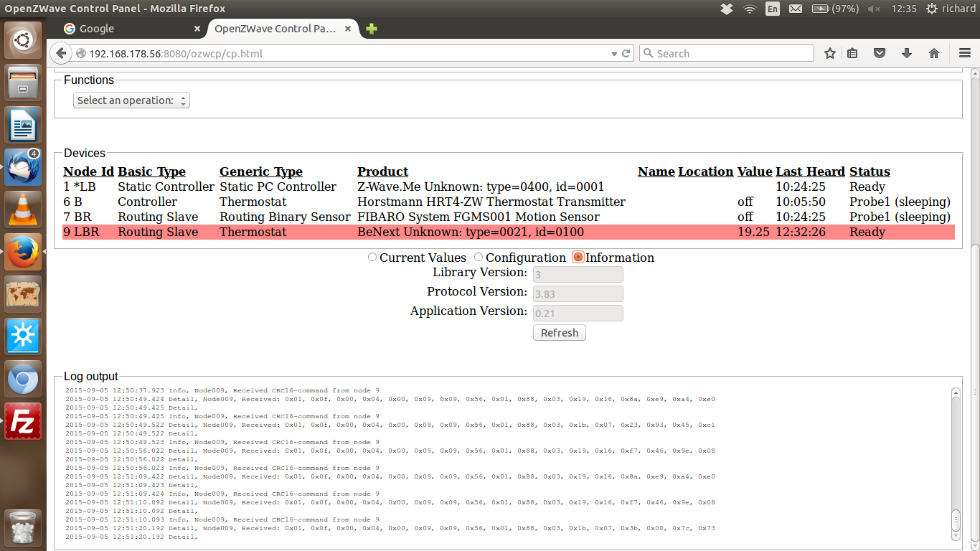Screen dimensions: 980x551
Task: Sort devices by Generic Type header
Action: pos(261,171)
